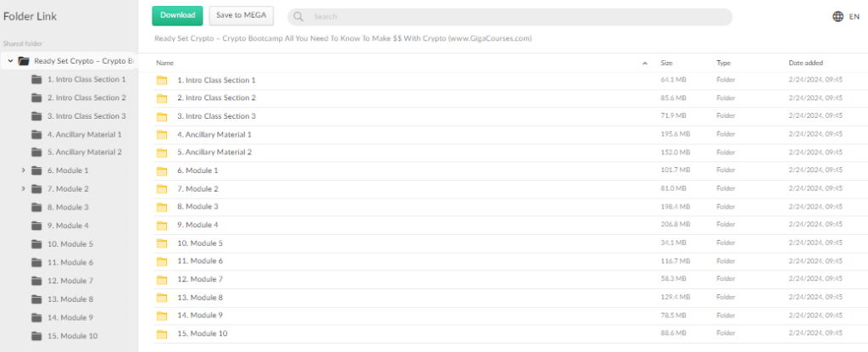Open 12. Module 7 in sidebar tree
Image resolution: width=868 pixels, height=352 pixels.
click(x=70, y=281)
